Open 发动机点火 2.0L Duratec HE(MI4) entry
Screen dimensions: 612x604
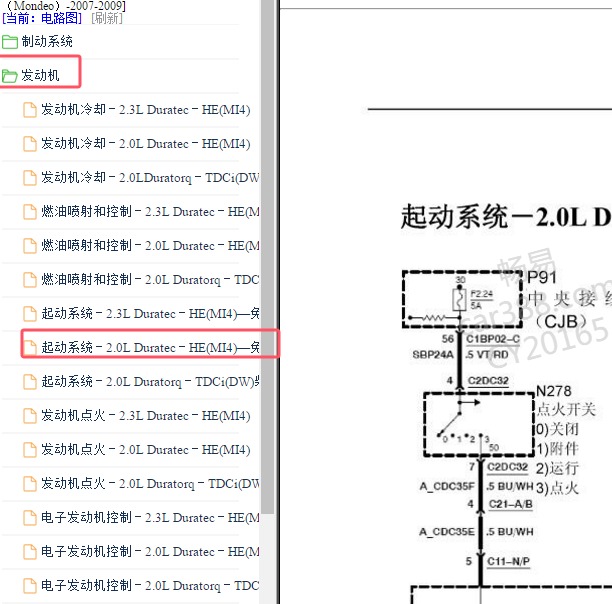coord(146,449)
